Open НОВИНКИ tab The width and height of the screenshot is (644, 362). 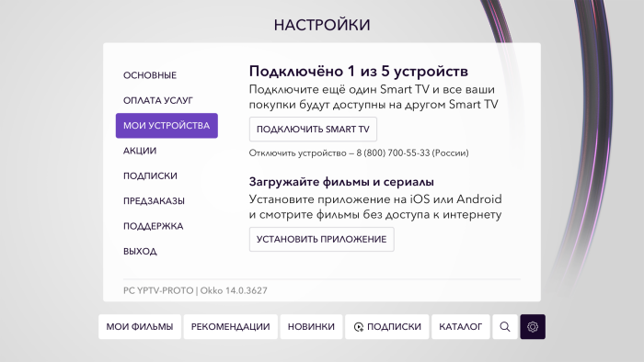tap(311, 327)
